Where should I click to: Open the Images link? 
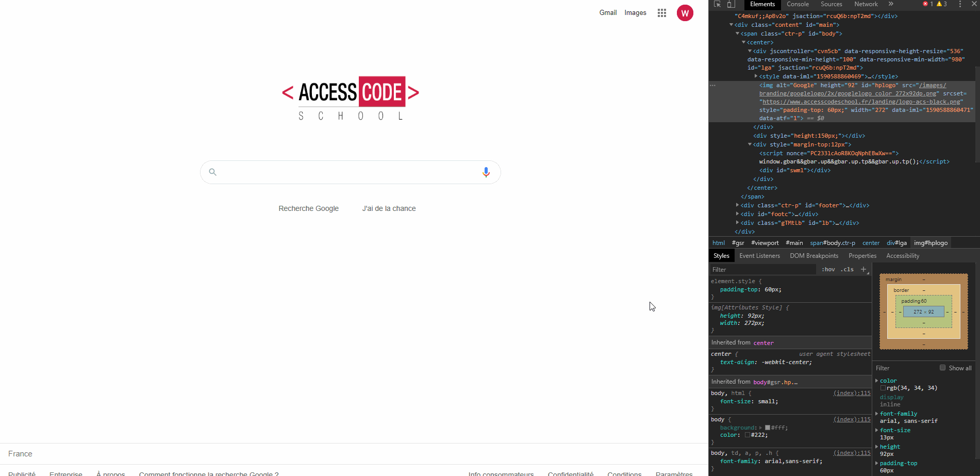635,13
